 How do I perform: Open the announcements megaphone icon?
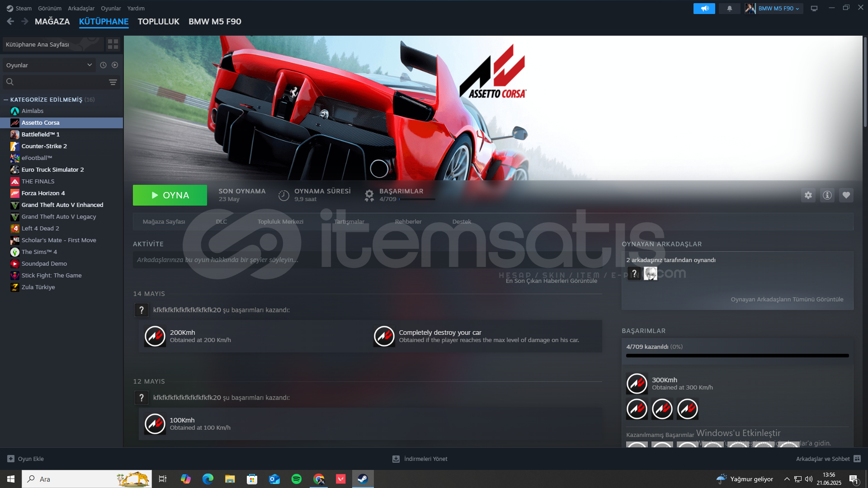click(x=704, y=9)
